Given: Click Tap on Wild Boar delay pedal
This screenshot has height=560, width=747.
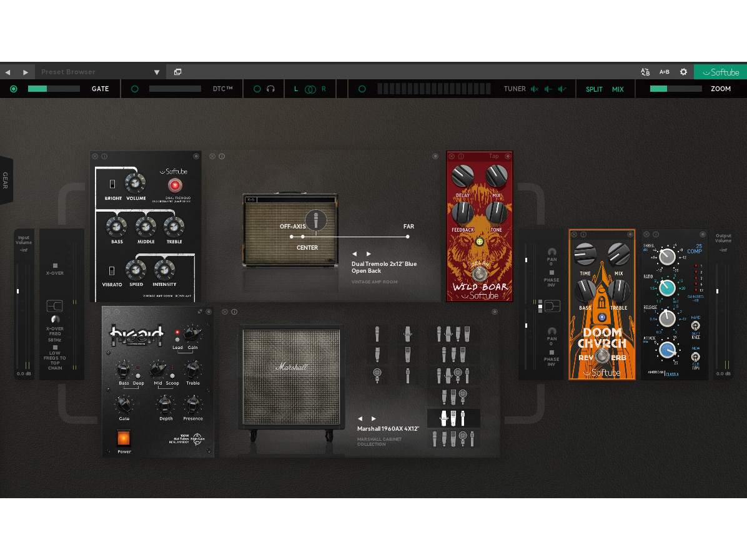Looking at the screenshot, I should (x=493, y=156).
